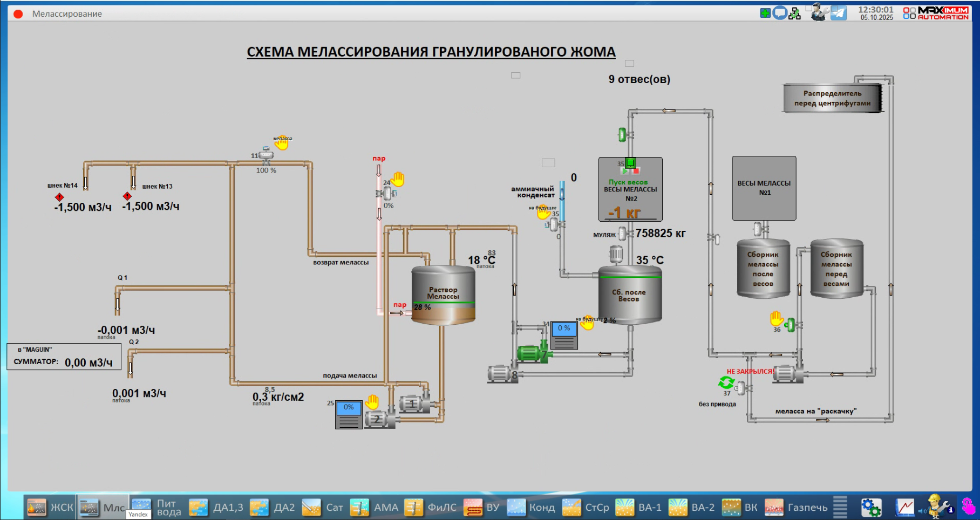Select green valve 36
This screenshot has height=520, width=980.
[x=790, y=325]
